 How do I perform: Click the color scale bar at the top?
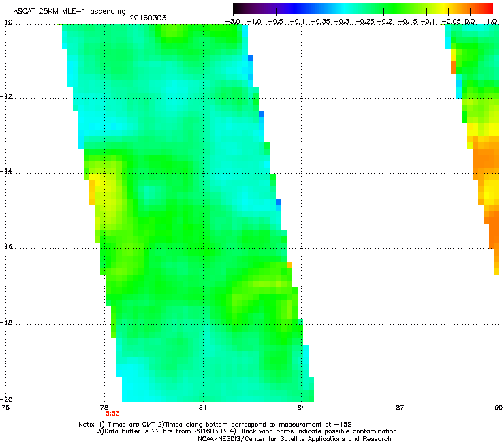point(362,8)
